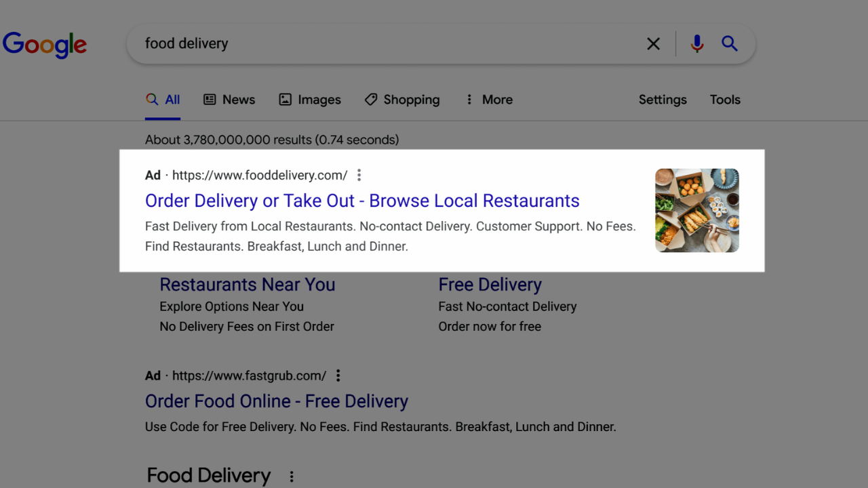Screen dimensions: 868x488
Task: Open the search Tools menu
Action: (x=724, y=100)
